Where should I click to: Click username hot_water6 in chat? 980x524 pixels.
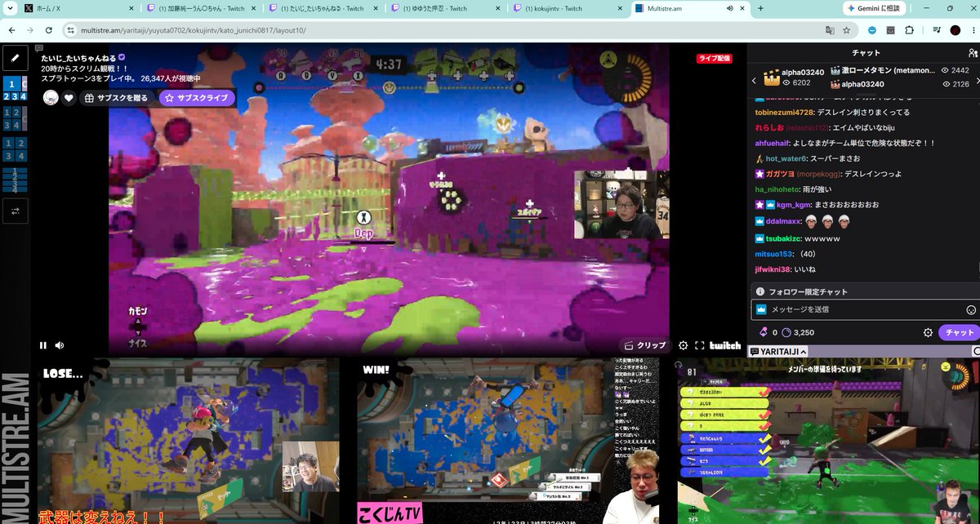coord(786,158)
